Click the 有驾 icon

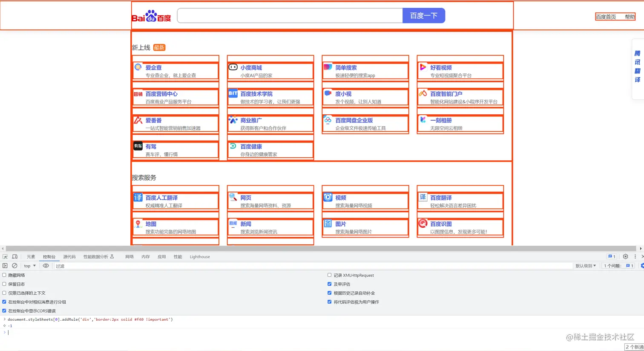[138, 146]
